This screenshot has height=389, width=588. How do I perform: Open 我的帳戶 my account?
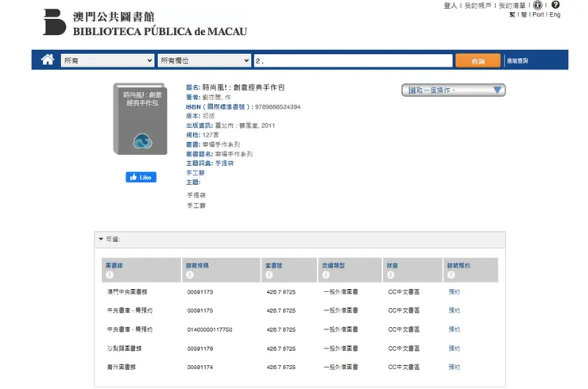tap(478, 6)
